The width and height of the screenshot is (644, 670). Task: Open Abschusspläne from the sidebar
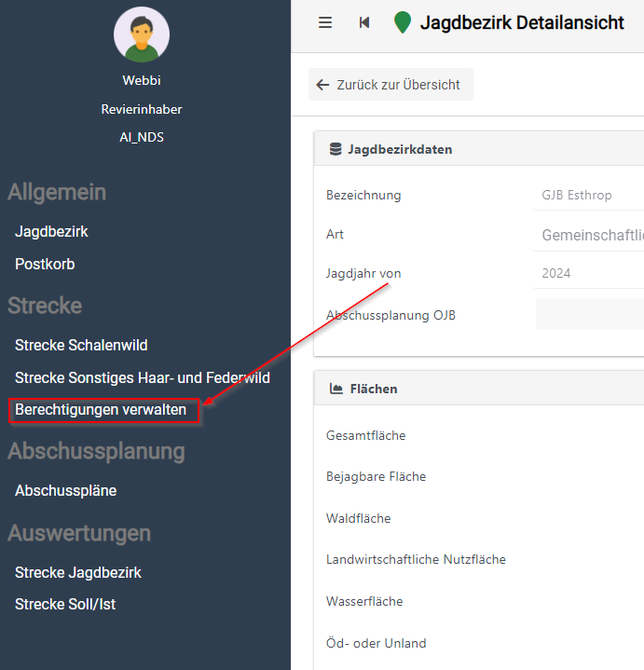pyautogui.click(x=65, y=490)
